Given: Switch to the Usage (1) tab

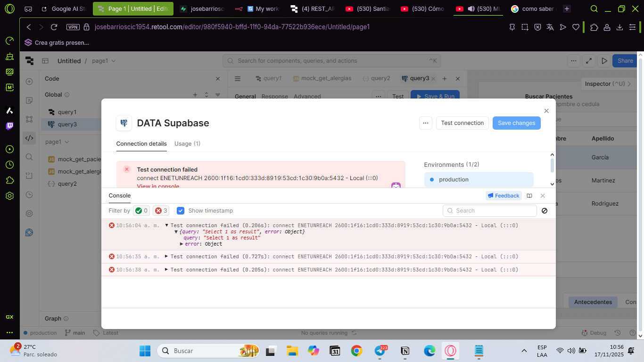Looking at the screenshot, I should 187,144.
